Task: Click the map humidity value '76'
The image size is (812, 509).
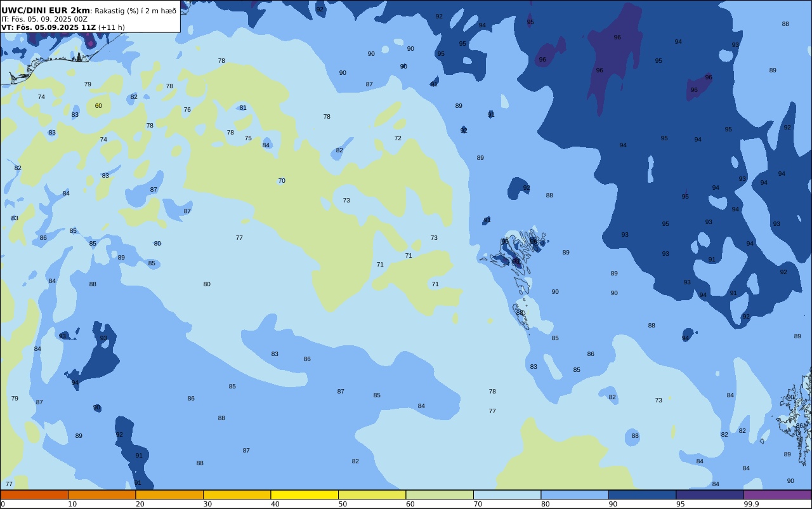Action: [187, 110]
